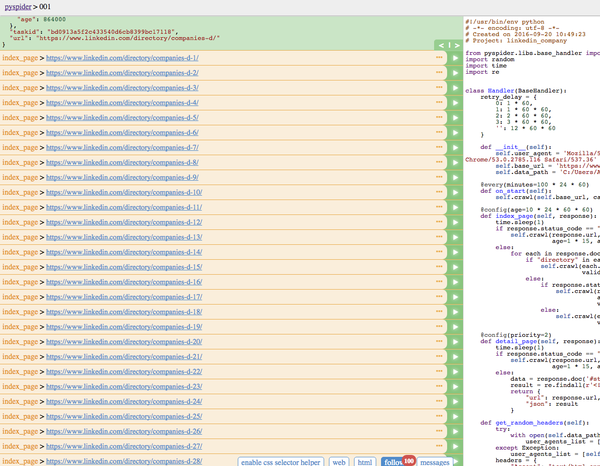This screenshot has width=600, height=466.
Task: Run the companies-d-3 follow task
Action: click(x=455, y=88)
